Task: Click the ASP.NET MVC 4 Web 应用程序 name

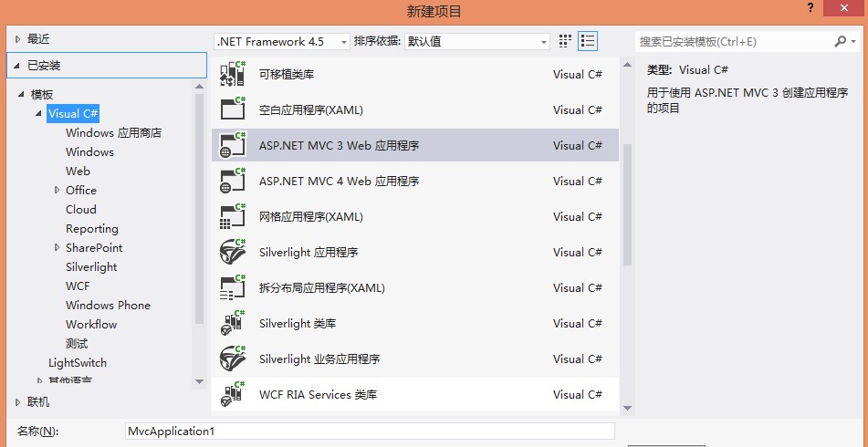Action: 339,181
